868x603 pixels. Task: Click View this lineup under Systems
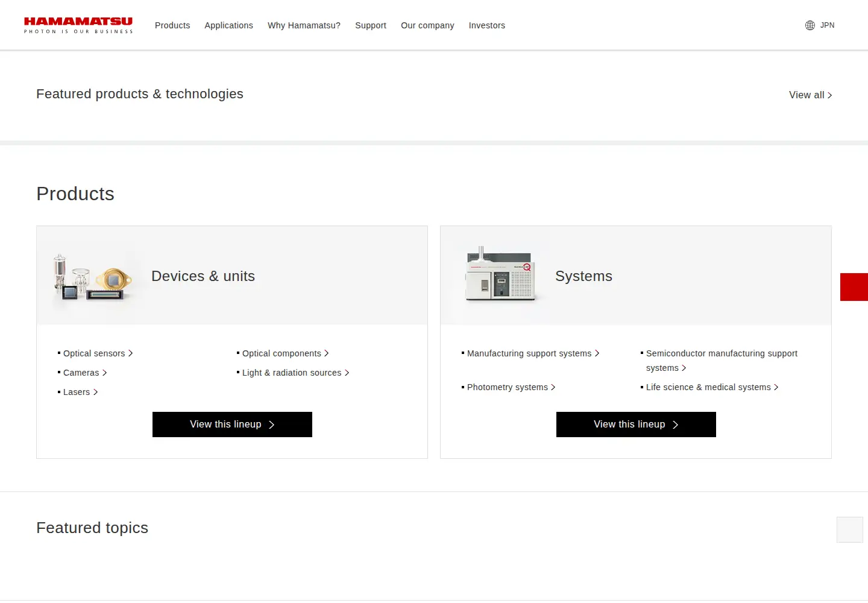point(636,425)
